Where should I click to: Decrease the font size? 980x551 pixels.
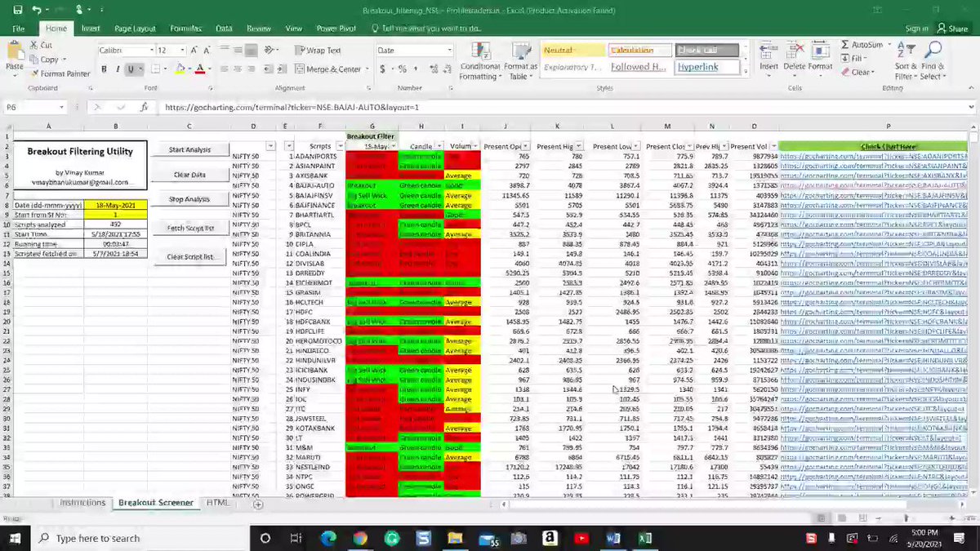click(206, 51)
